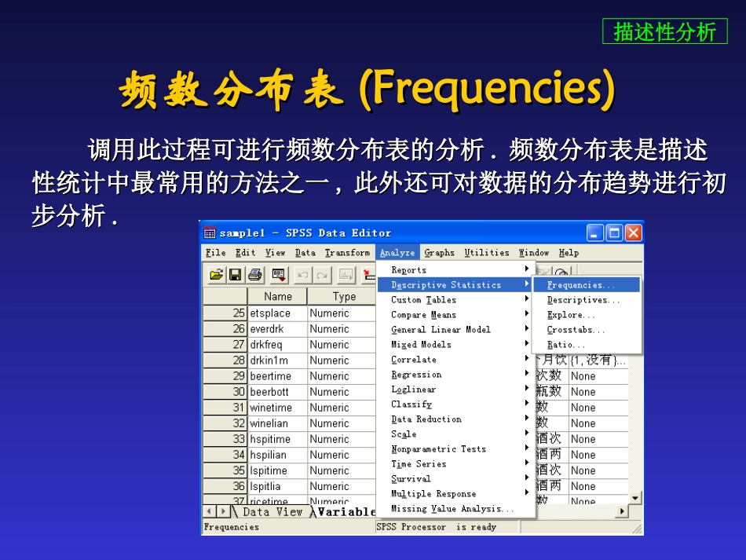The image size is (746, 560).
Task: Open the Window menu
Action: (534, 253)
